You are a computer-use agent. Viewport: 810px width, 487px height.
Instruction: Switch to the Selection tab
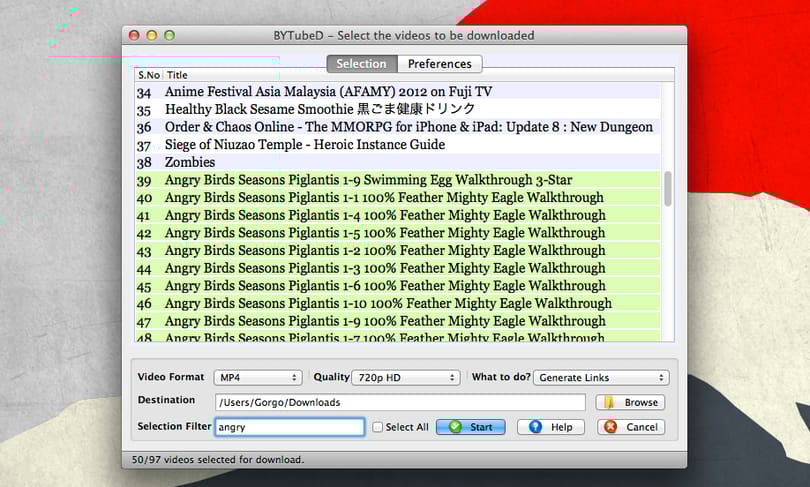362,64
